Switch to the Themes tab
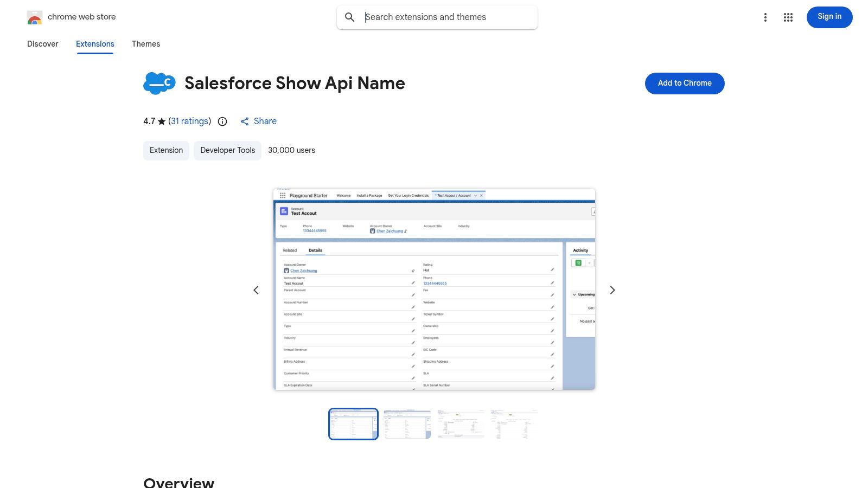This screenshot has height=488, width=868. tap(145, 44)
